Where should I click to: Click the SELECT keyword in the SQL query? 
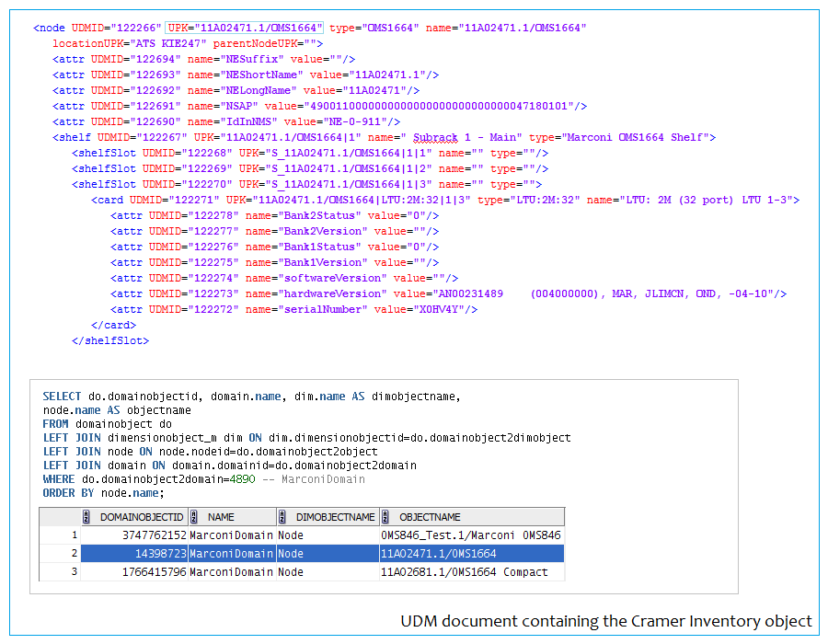[62, 396]
